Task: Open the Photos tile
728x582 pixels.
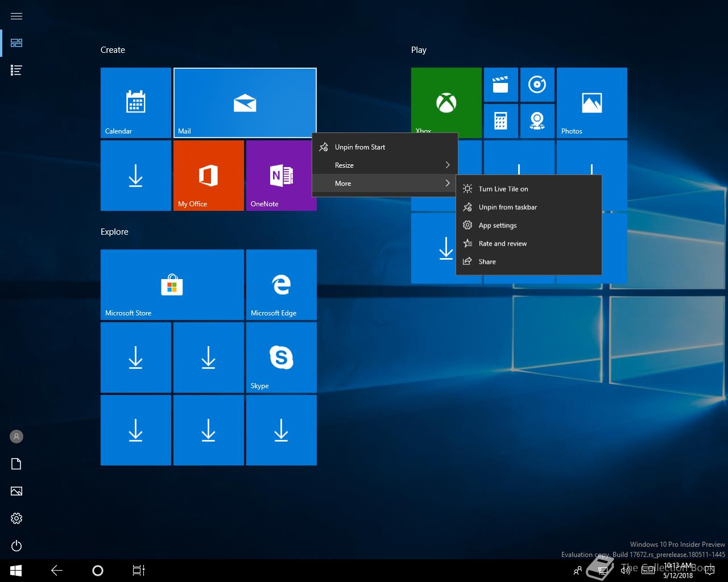Action: pyautogui.click(x=592, y=103)
